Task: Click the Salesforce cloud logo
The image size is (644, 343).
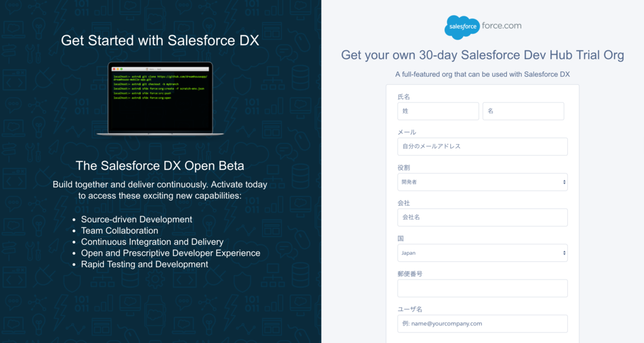Action: (462, 27)
